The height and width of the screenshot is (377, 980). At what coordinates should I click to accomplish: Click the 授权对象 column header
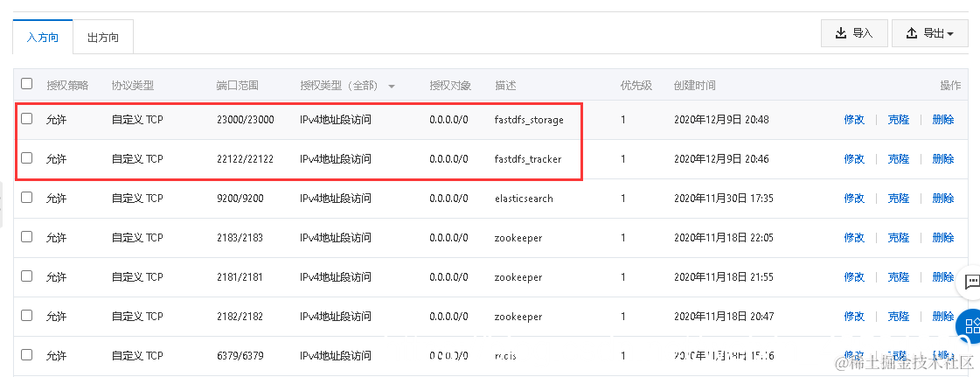coord(450,86)
